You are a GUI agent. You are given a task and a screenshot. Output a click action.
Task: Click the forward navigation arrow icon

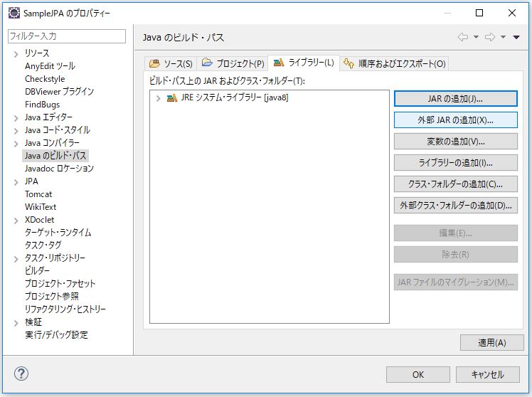[490, 37]
